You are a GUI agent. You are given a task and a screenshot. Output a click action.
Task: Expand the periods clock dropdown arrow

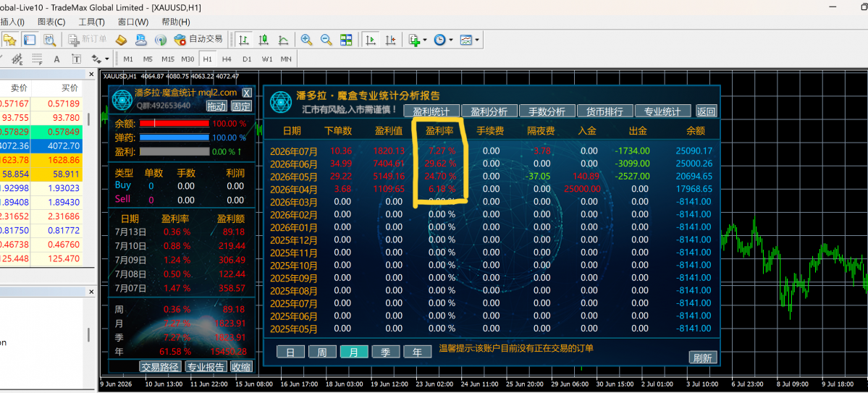coord(450,40)
